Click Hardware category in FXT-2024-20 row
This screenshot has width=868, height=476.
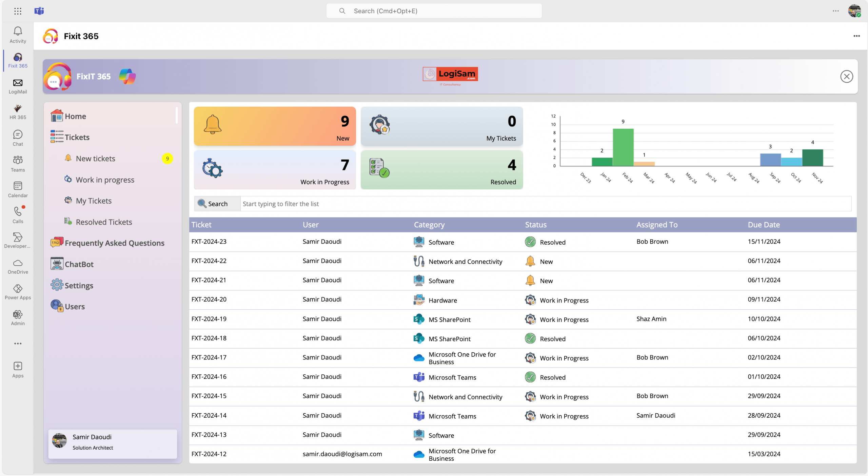(442, 300)
